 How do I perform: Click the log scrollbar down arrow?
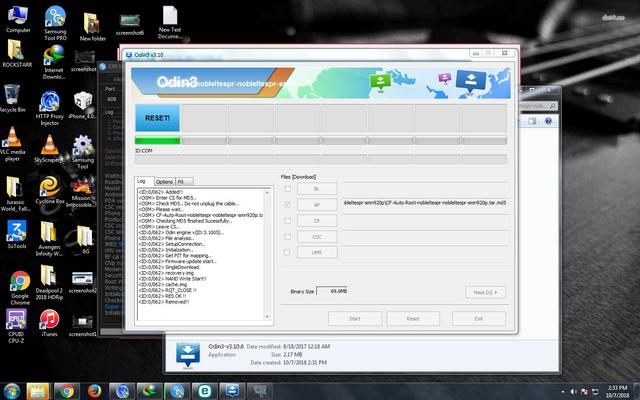point(267,316)
